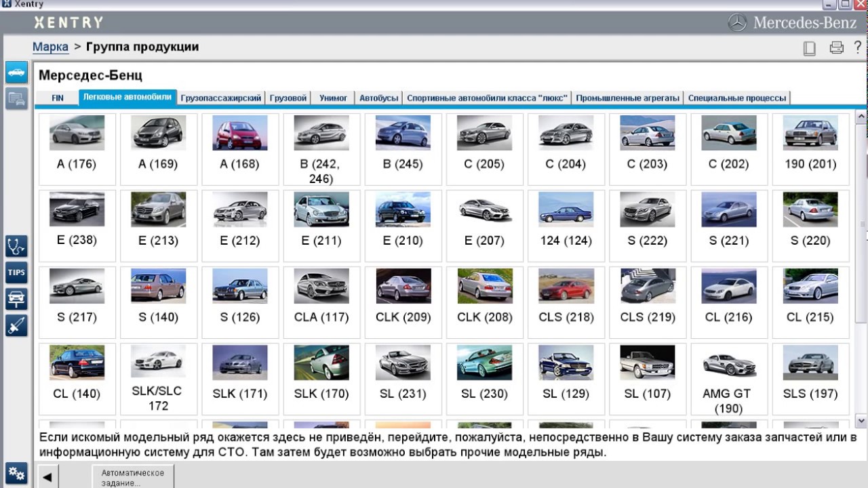
Task: Select the S (217) model tile
Action: click(x=77, y=302)
